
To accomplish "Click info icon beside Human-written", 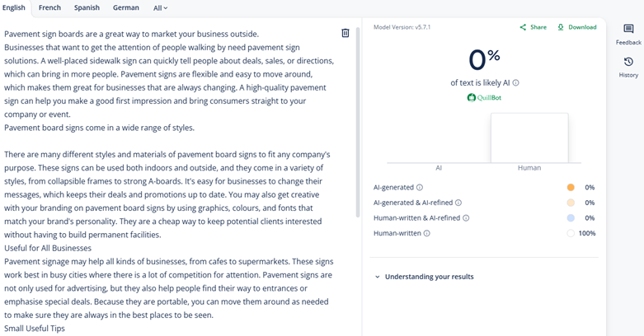I will point(426,234).
